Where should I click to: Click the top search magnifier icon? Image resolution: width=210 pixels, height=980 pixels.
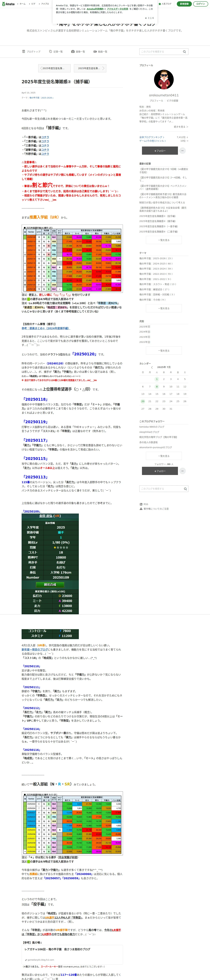click(x=184, y=52)
